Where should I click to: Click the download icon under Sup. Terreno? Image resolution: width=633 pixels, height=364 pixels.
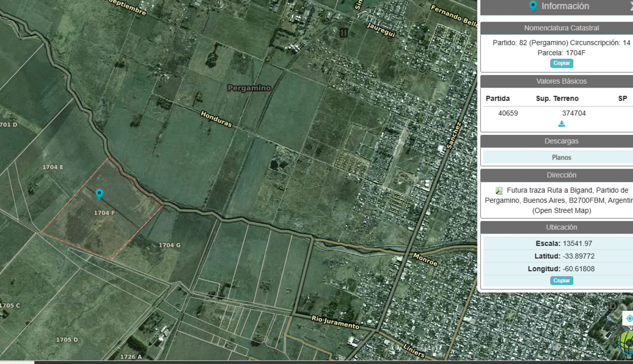point(561,124)
